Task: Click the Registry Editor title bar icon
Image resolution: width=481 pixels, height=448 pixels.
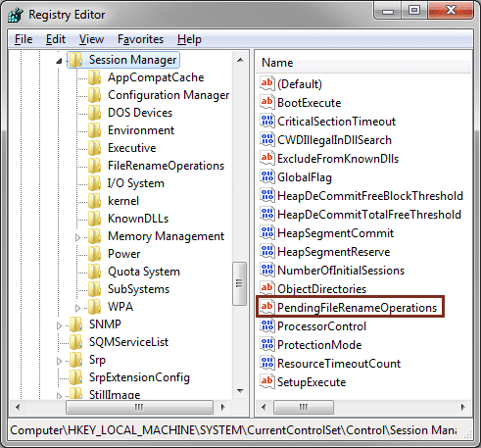Action: pyautogui.click(x=16, y=15)
